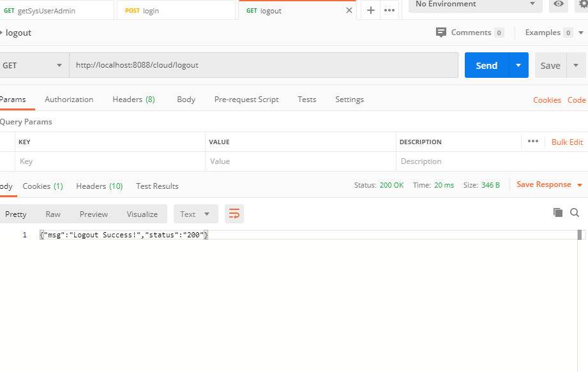588x372 pixels.
Task: Click the 346 B response size
Action: pyautogui.click(x=490, y=185)
